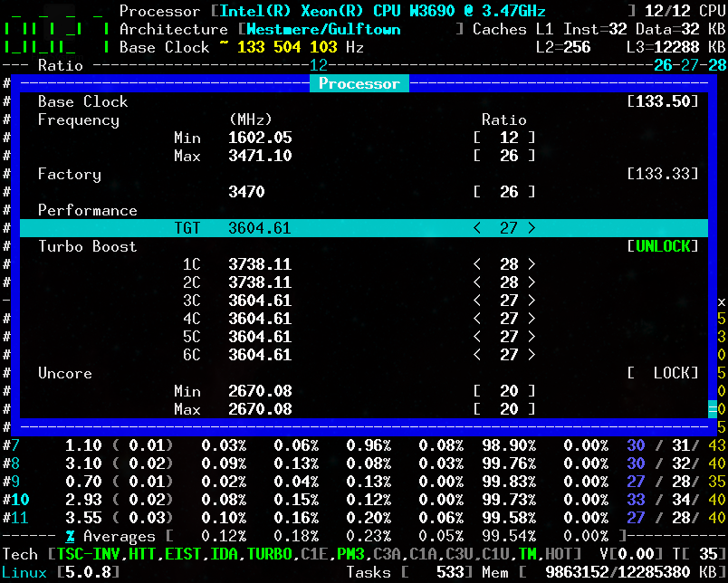Screen dimensions: 728x583
Task: Click the EIST tech flag
Action: click(183, 554)
